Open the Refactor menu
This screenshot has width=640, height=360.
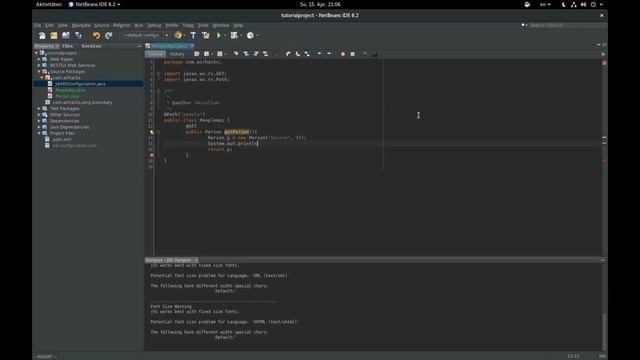122,25
